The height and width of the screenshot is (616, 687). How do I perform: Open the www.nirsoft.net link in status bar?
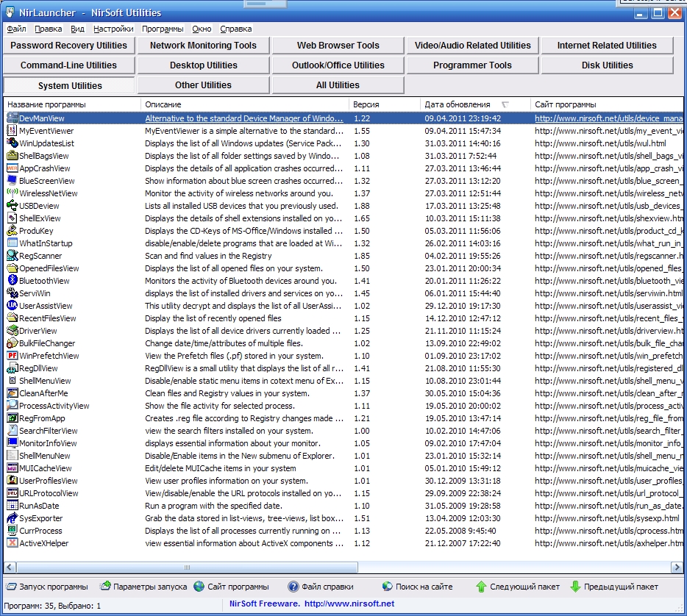[349, 604]
